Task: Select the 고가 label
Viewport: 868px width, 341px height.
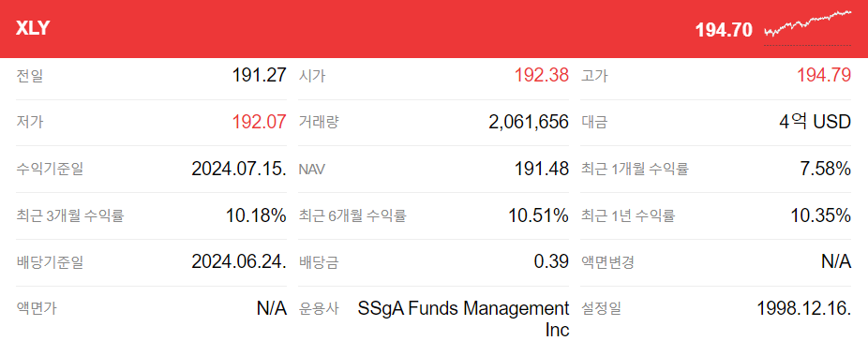Action: click(594, 75)
